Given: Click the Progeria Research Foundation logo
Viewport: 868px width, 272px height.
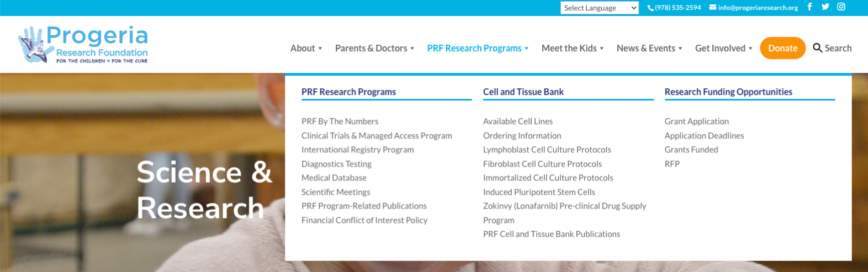Looking at the screenshot, I should tap(83, 44).
